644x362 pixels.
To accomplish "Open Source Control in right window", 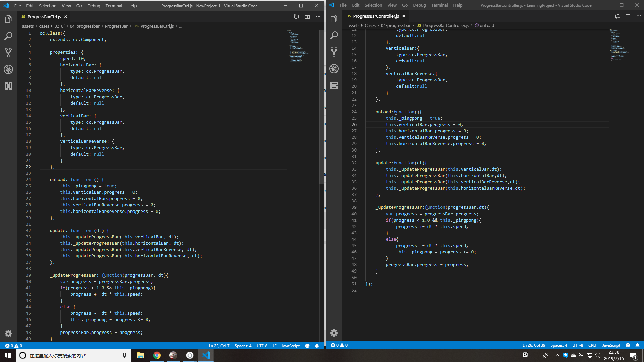I will coord(334,52).
